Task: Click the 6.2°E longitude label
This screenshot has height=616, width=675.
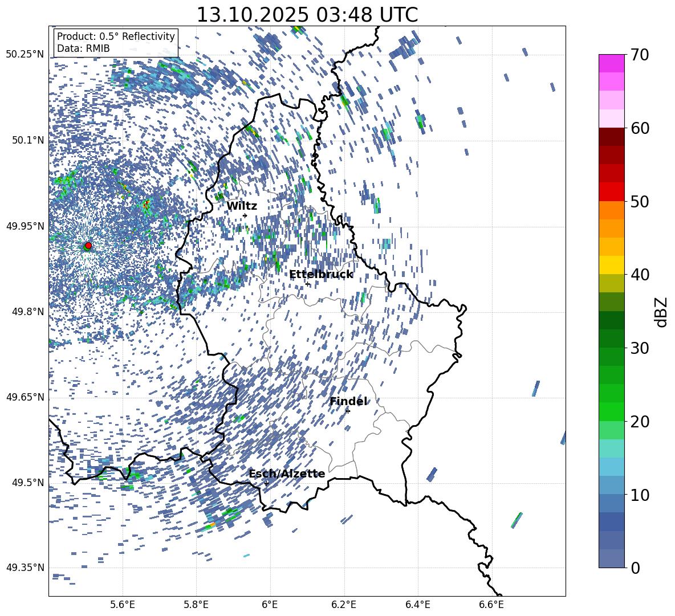Action: (x=344, y=605)
